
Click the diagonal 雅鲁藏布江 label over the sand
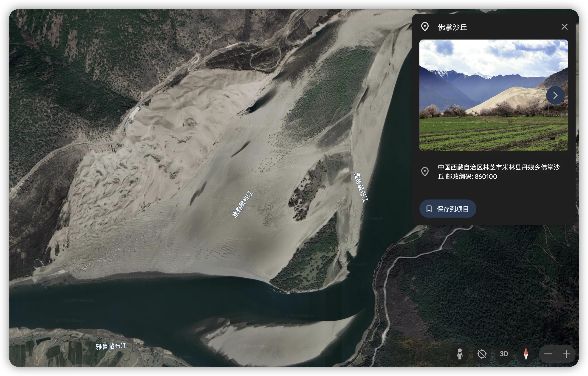[242, 204]
